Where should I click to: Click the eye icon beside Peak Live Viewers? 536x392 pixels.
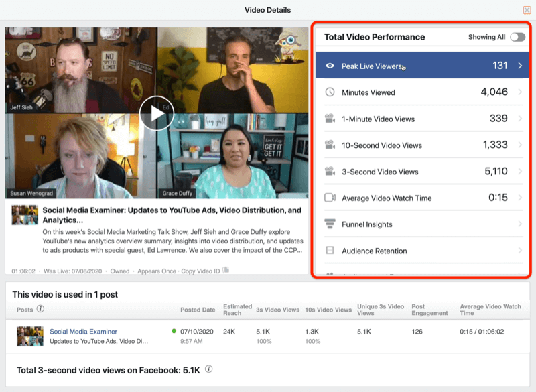(x=330, y=66)
